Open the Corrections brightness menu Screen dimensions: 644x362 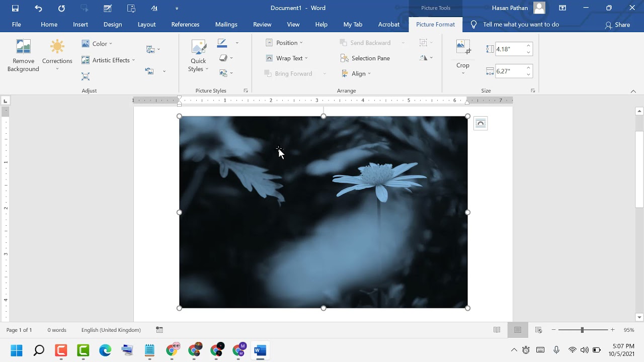57,56
